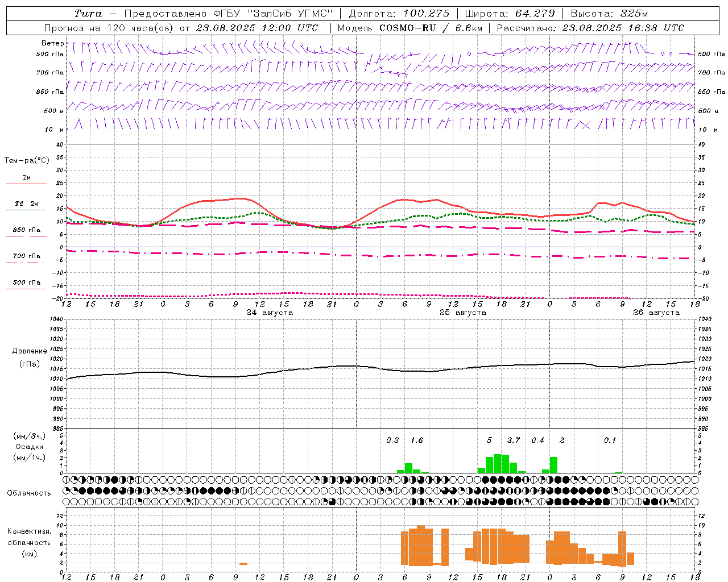Click the '(мм/1ч.)' hourly precipitation unit
The height and width of the screenshot is (582, 728).
click(x=29, y=458)
